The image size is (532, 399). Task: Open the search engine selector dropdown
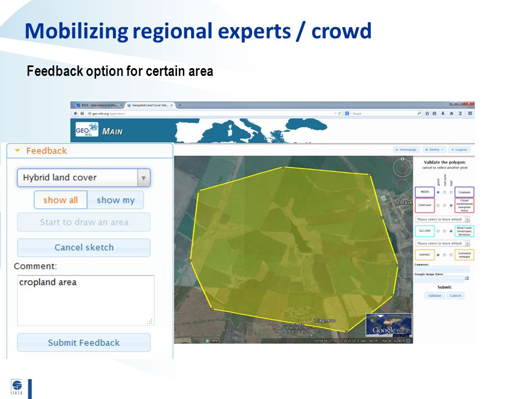click(x=348, y=113)
